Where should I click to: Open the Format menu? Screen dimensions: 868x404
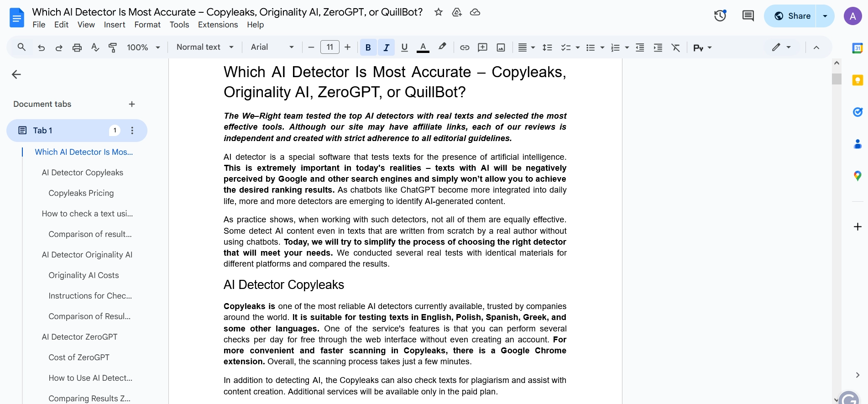coord(147,25)
